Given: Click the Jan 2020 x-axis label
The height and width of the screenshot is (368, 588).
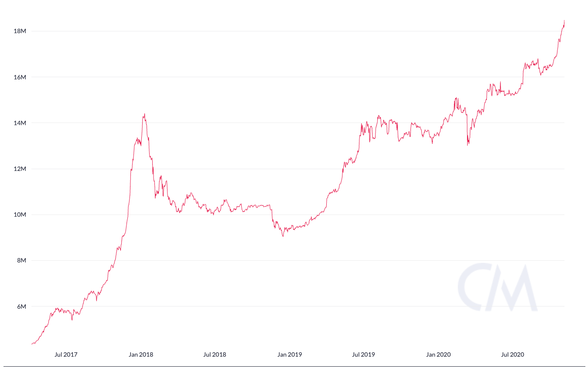Looking at the screenshot, I should pos(438,354).
